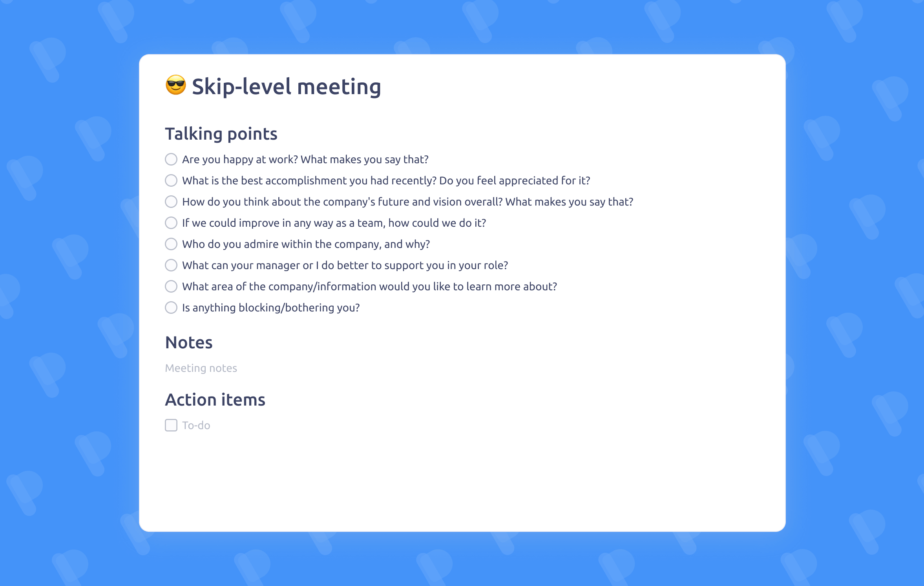Select the Action items heading
The height and width of the screenshot is (586, 924).
coord(215,400)
